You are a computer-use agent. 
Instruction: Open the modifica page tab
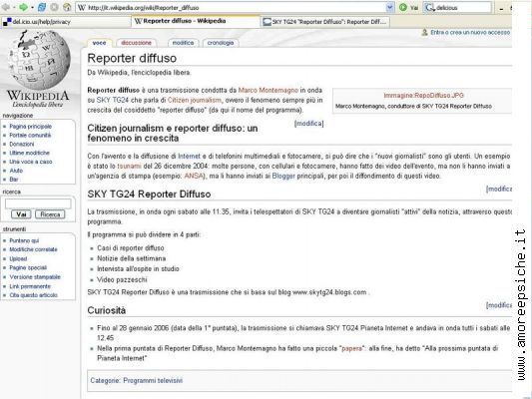pos(183,43)
